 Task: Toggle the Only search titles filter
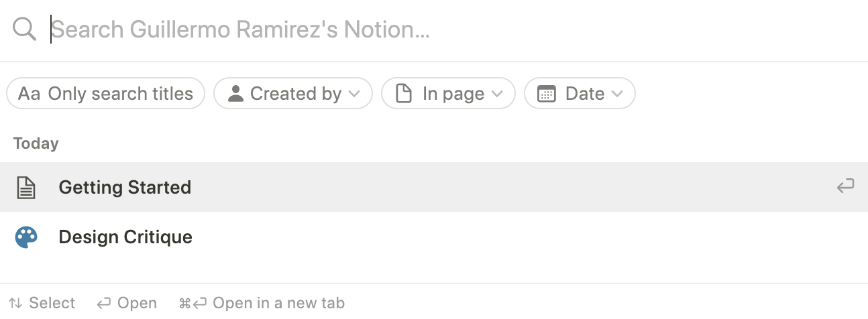[105, 93]
